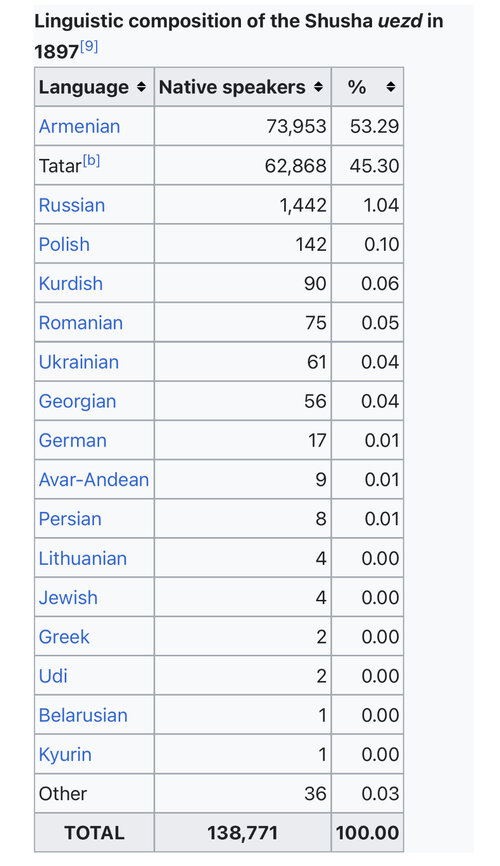The height and width of the screenshot is (866, 500).
Task: Follow the Avar-Andean link
Action: pyautogui.click(x=94, y=480)
